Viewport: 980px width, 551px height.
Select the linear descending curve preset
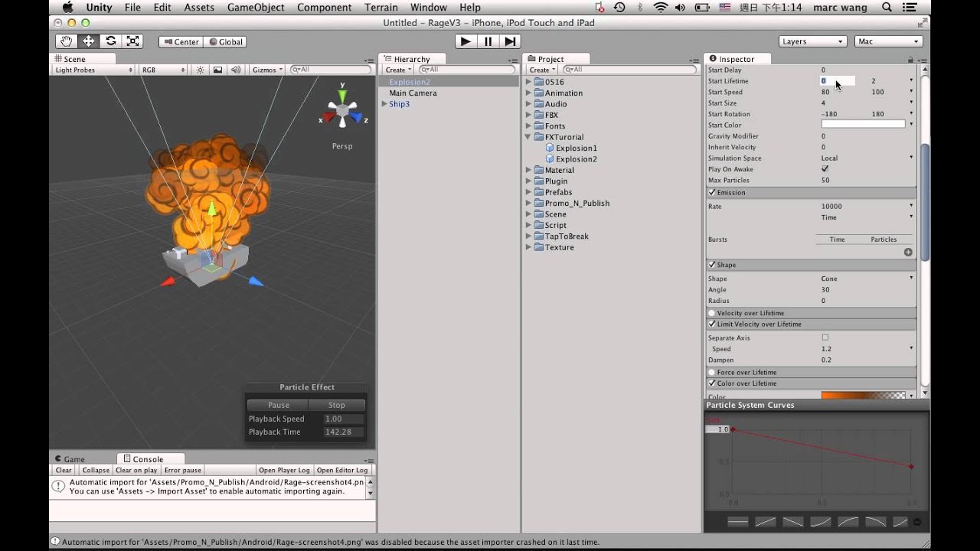(x=793, y=522)
